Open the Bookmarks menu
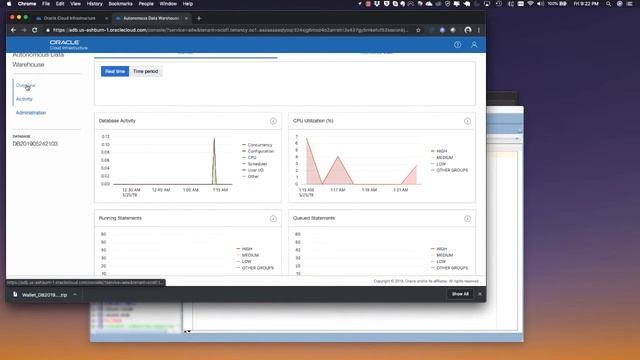Viewport: 640px width, 360px height. coord(120,4)
